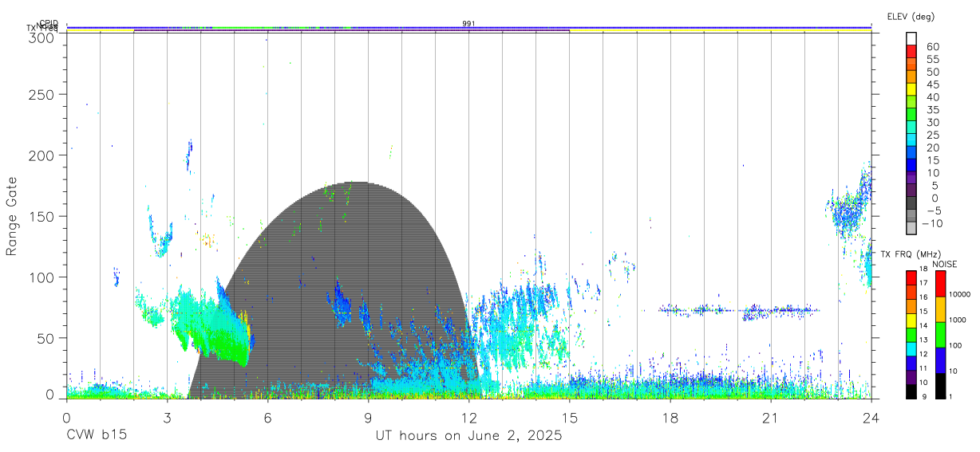The width and height of the screenshot is (980, 452).
Task: Click 'UT hours on June 2, 2025' axis title
Action: [x=468, y=436]
